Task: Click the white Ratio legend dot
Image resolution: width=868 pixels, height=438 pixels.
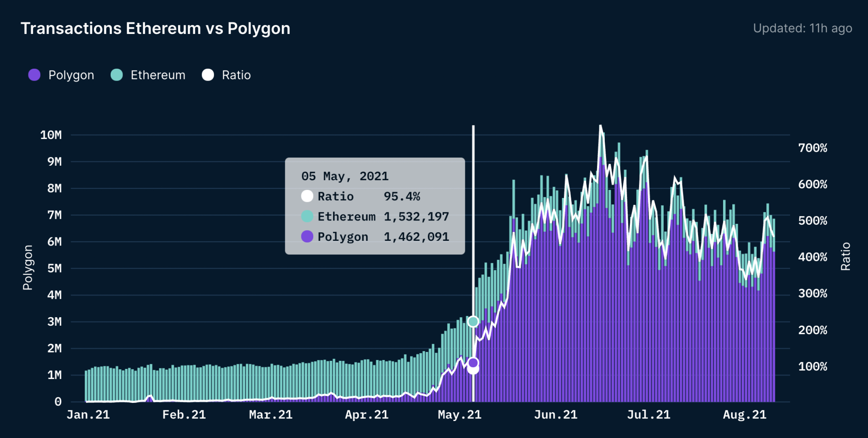Action: point(208,75)
